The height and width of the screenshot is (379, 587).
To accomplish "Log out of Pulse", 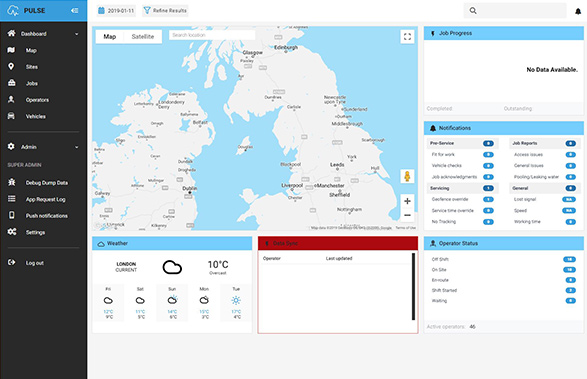I will pos(34,263).
